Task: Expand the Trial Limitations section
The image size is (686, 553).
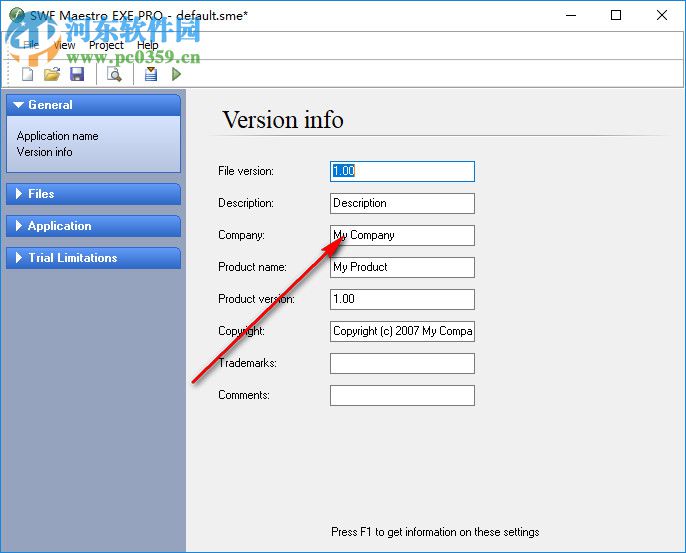Action: [x=93, y=258]
